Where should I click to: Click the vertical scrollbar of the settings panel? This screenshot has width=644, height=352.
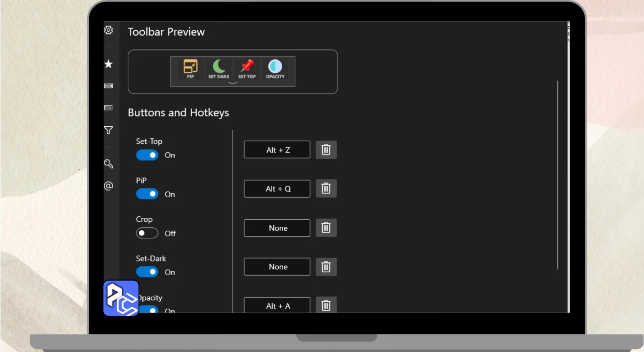tap(557, 175)
